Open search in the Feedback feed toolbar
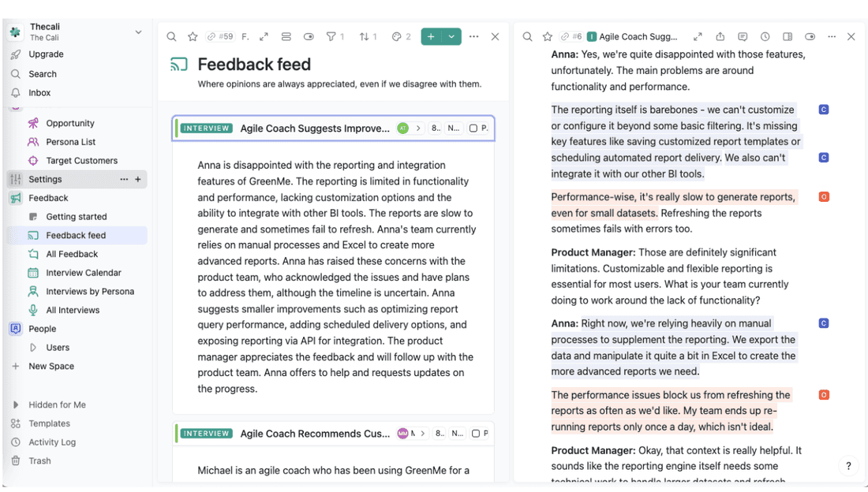The image size is (868, 492). [171, 36]
